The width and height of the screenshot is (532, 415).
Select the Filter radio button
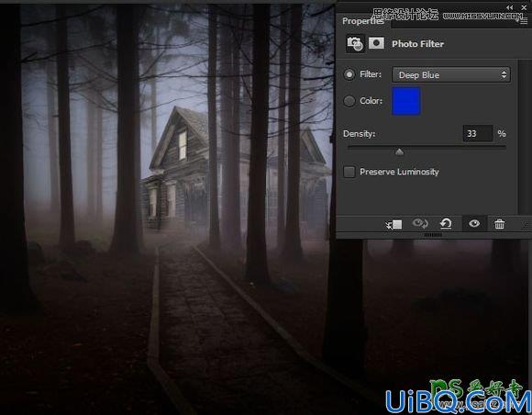(x=349, y=74)
